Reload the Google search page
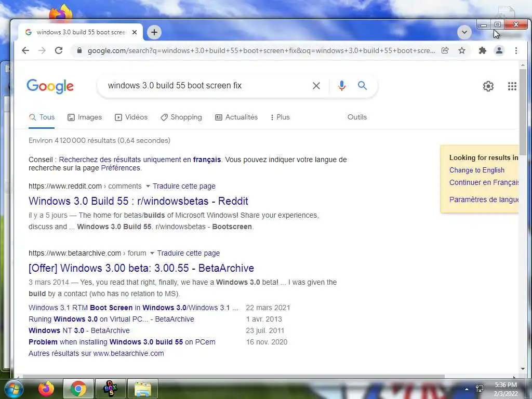This screenshot has height=399, width=532. [x=59, y=50]
